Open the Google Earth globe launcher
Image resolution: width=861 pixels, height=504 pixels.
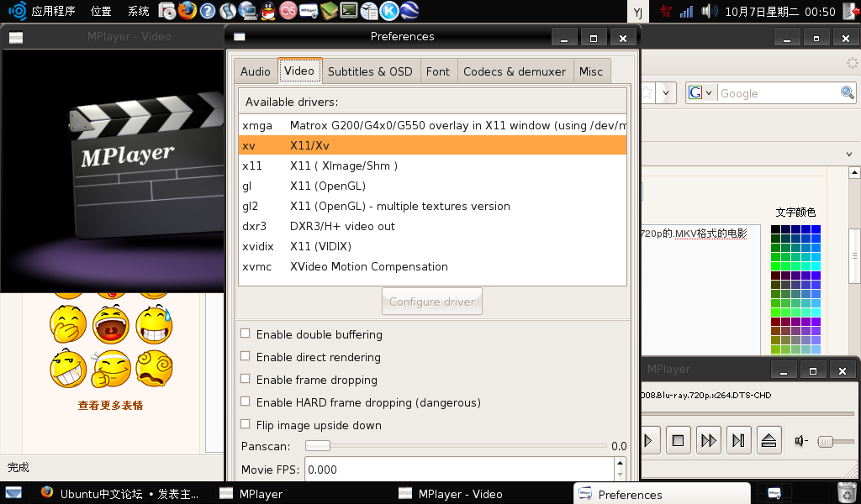pos(409,10)
